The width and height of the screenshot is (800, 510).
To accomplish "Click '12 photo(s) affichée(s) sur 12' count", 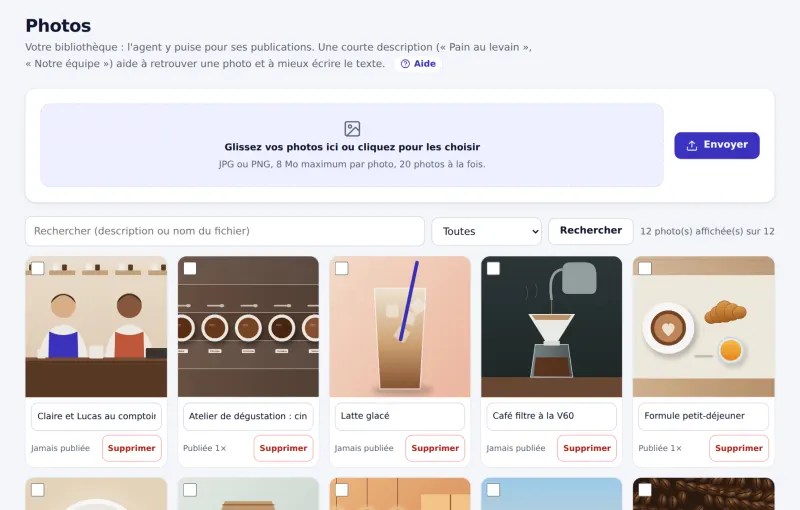I will pos(707,232).
